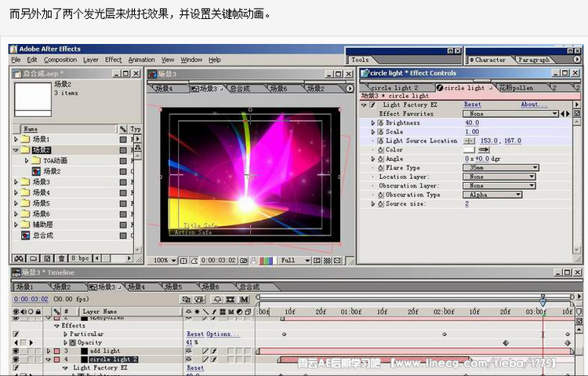The height and width of the screenshot is (376, 588).
Task: Toggle quality switch of add light layer
Action: [x=205, y=351]
